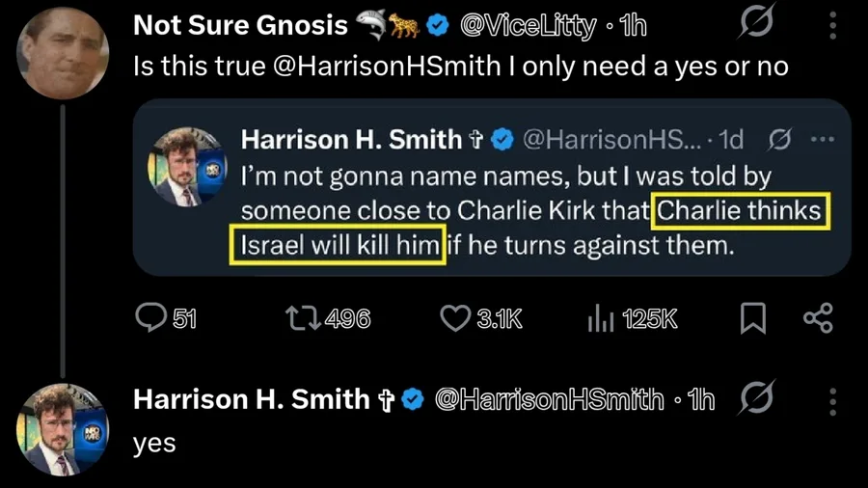Screen dimensions: 868x488
Task: Bookmark the Not Sure Gnosis tweet
Action: 753,318
